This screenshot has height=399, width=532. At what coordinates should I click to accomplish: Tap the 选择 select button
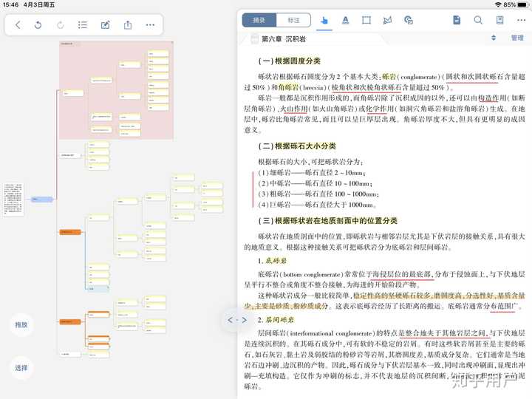tap(21, 368)
